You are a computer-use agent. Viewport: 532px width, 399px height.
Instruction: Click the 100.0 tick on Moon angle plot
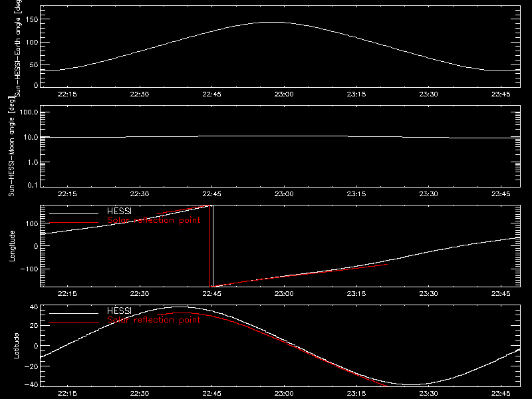[29, 112]
